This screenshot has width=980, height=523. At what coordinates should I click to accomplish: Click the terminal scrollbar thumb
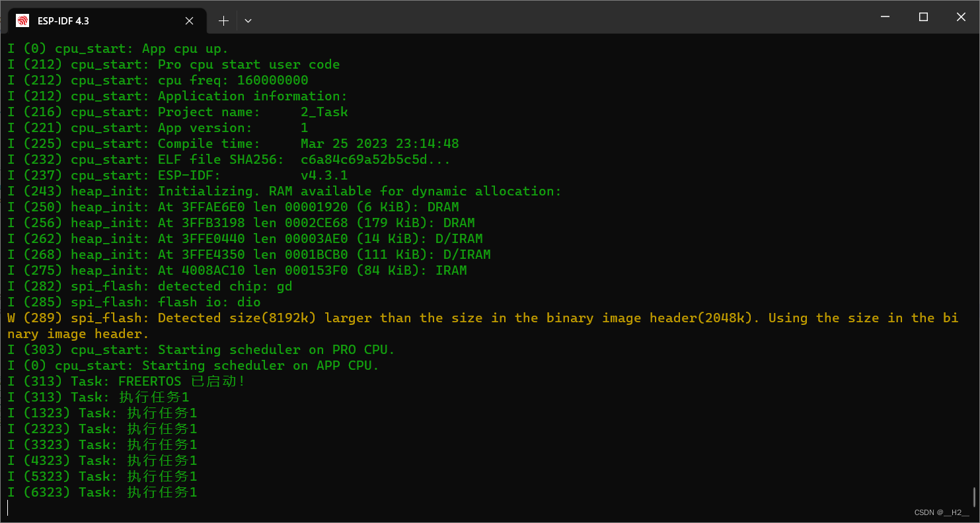pyautogui.click(x=975, y=497)
